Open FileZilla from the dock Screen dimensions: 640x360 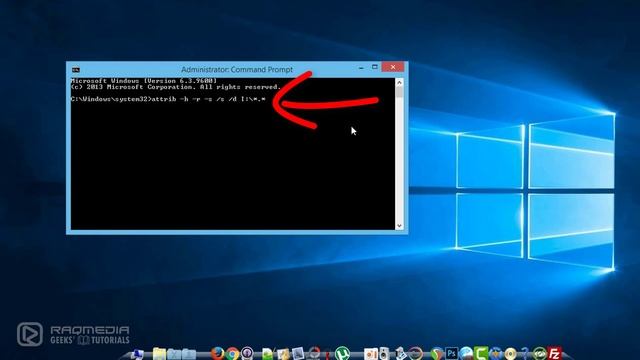(x=555, y=353)
